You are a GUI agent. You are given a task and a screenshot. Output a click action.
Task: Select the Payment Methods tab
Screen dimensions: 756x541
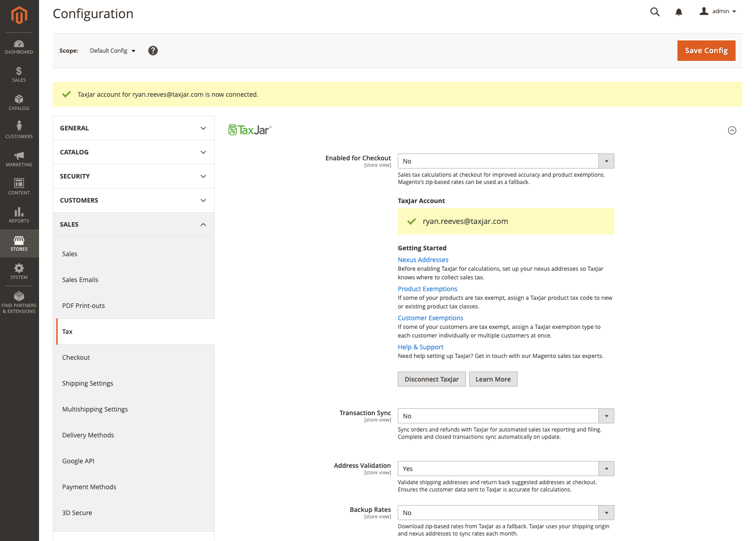click(x=135, y=487)
